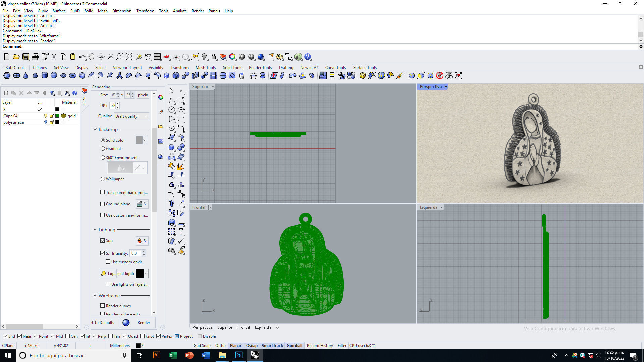Open Help with the blue question mark icon

point(308,57)
